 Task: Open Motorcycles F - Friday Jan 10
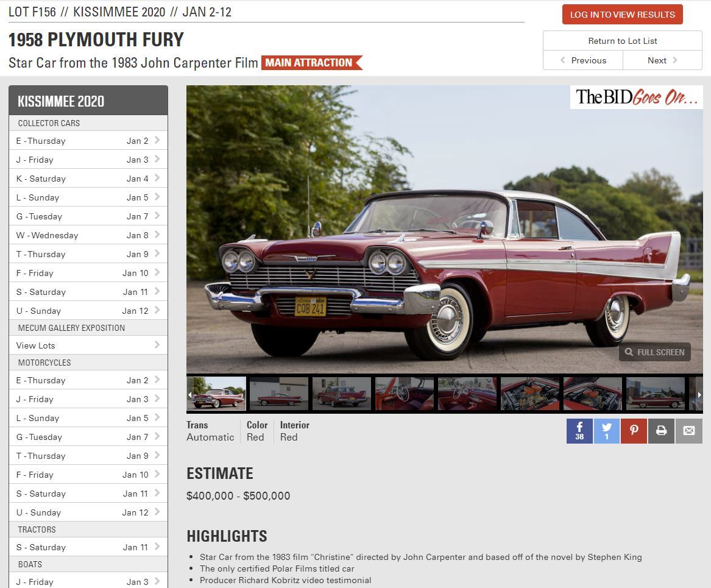(x=88, y=475)
